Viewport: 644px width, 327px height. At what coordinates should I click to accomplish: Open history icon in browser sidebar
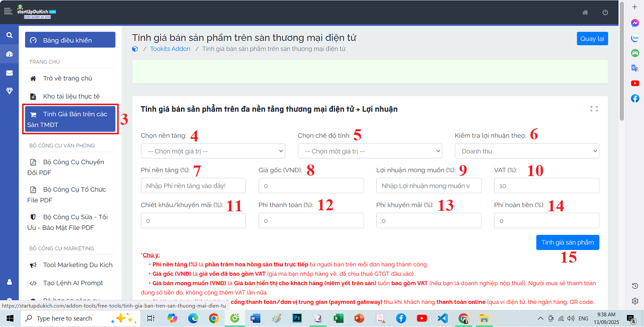pos(635,286)
